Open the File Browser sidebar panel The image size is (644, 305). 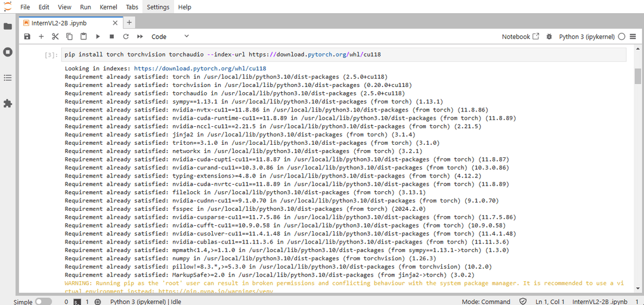[7, 26]
